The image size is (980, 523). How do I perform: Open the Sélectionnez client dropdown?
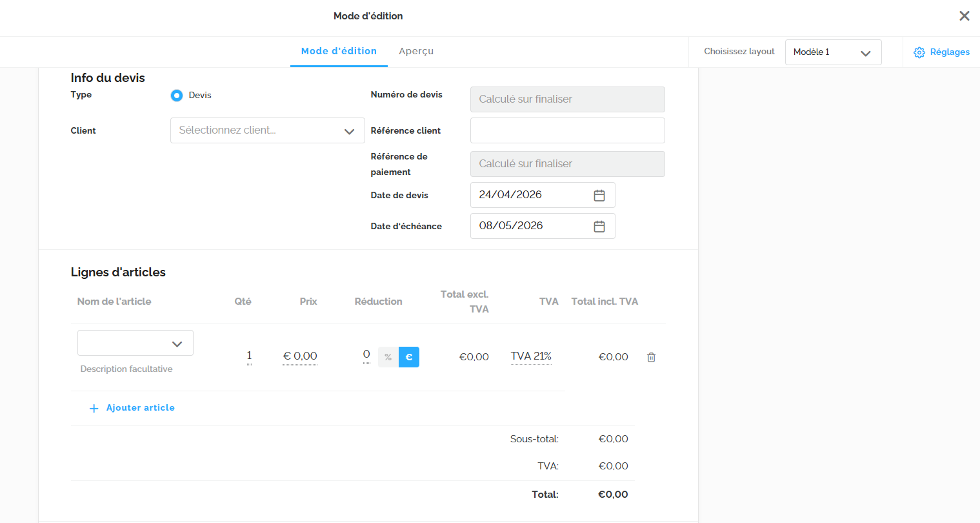pos(268,130)
